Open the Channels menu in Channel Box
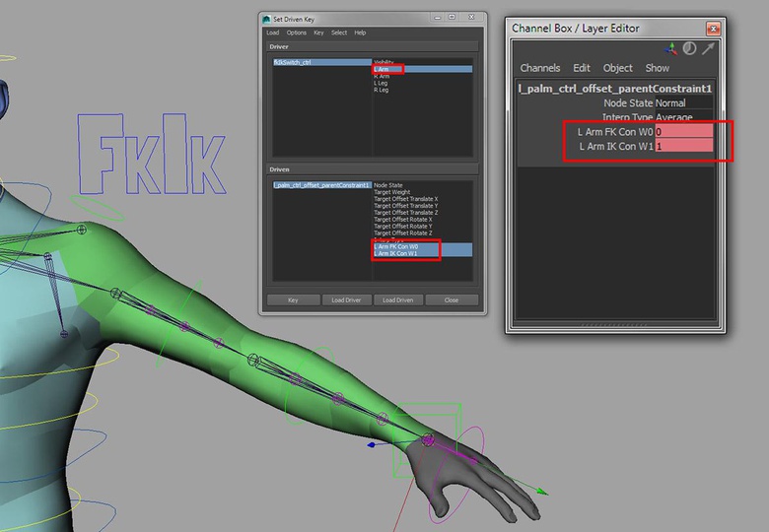 [x=539, y=68]
